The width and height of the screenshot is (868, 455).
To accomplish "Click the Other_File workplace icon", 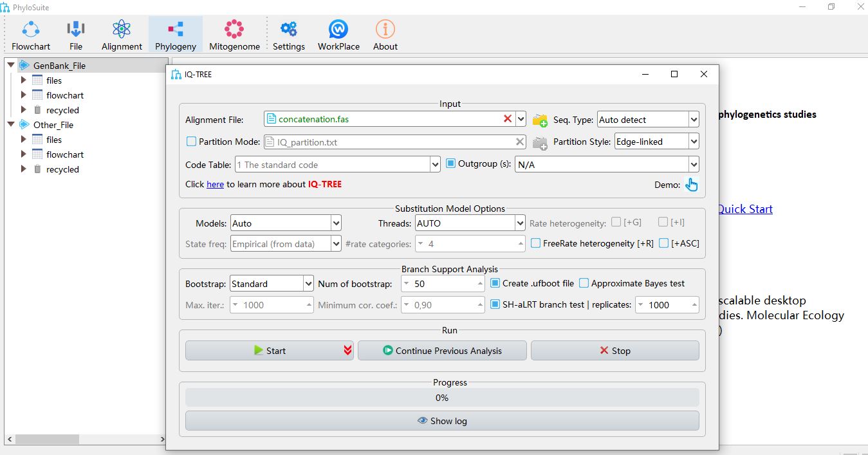I will click(x=24, y=124).
